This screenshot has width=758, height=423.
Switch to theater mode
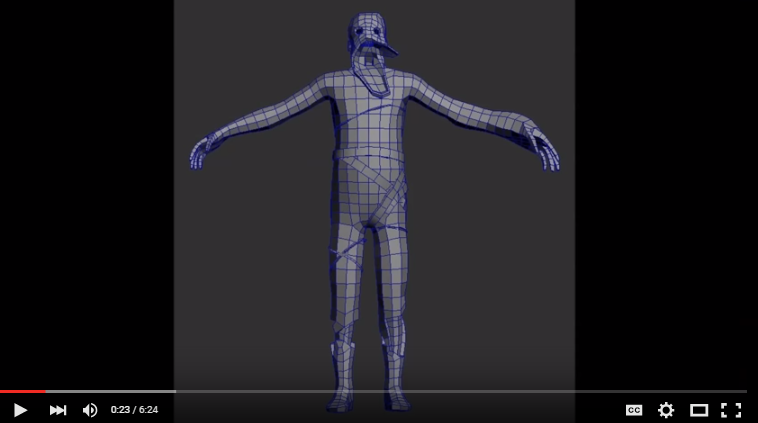[699, 410]
